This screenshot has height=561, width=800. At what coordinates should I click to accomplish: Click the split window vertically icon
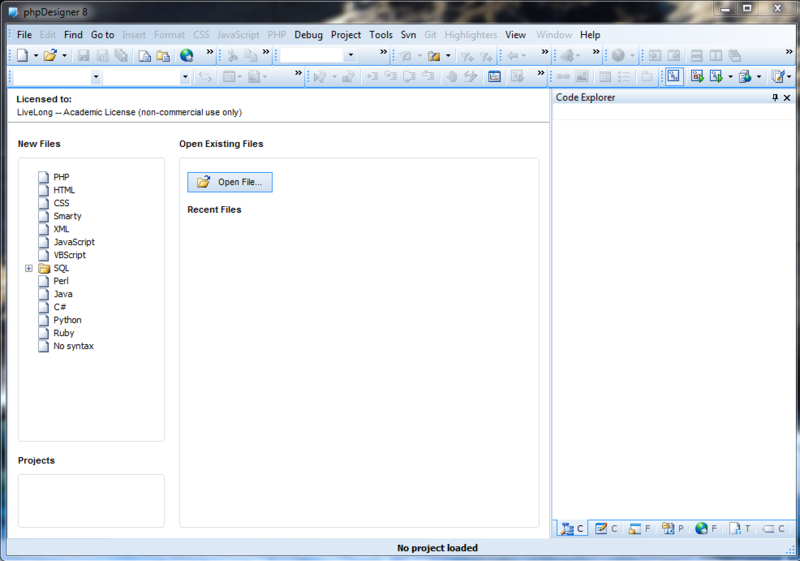[x=716, y=56]
